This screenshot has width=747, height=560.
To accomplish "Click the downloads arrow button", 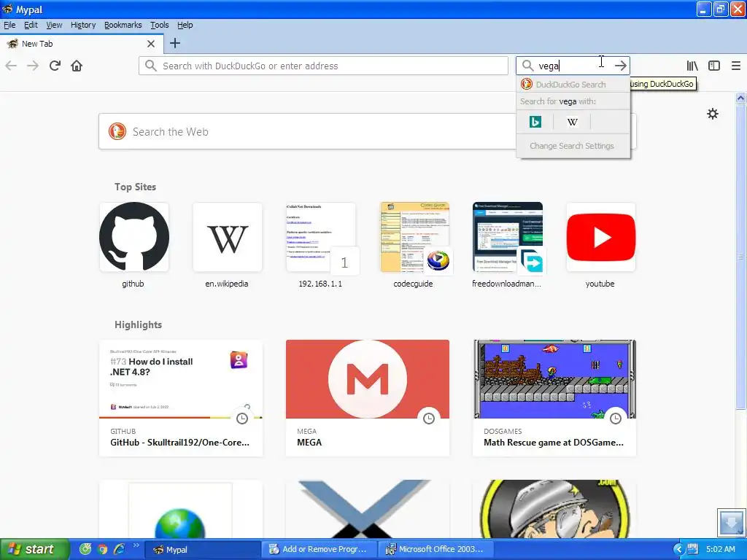I will click(731, 522).
